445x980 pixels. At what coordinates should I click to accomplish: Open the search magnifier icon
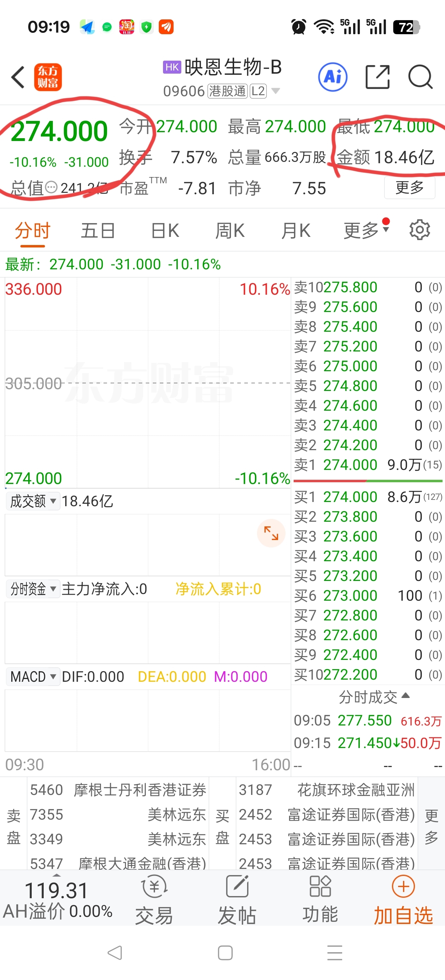pos(420,77)
